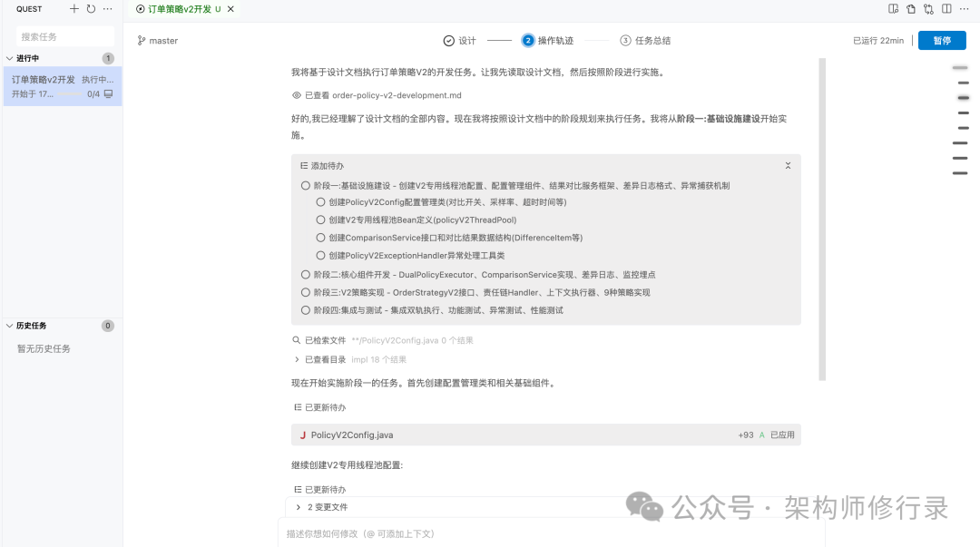Click the conversation vertical scrollbar
The width and height of the screenshot is (980, 547).
coord(822,219)
